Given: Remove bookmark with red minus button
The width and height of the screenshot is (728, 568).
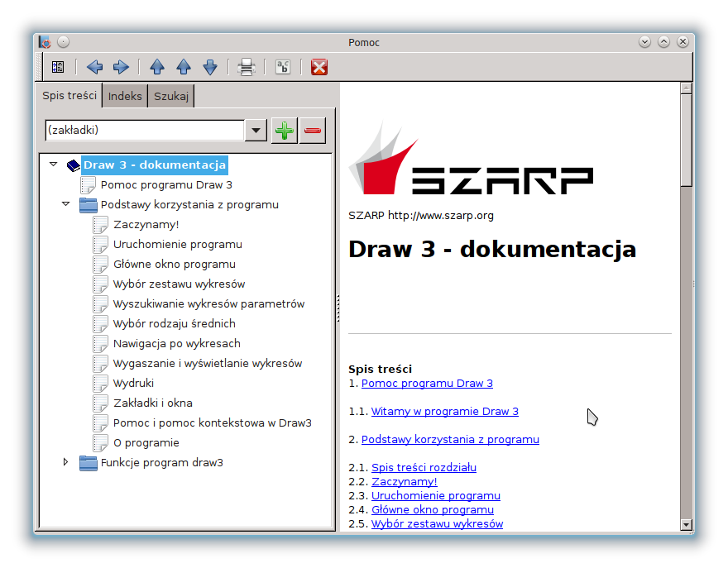Looking at the screenshot, I should 313,131.
